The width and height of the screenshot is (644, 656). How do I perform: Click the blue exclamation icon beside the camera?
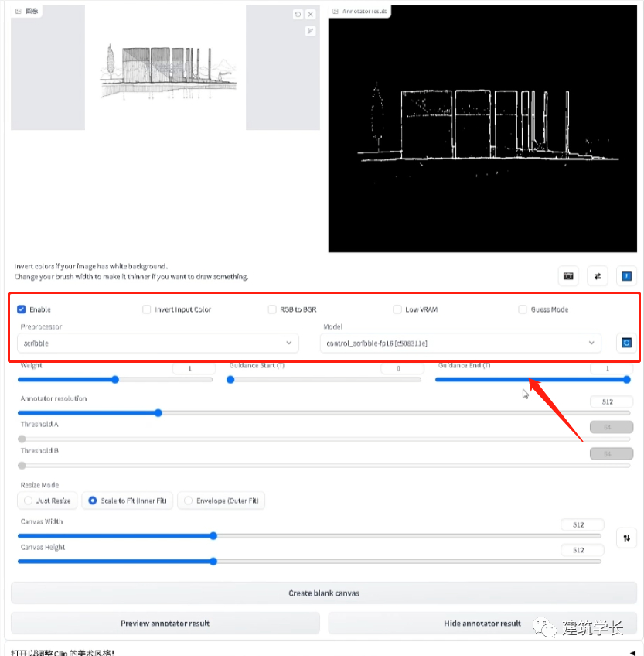626,276
